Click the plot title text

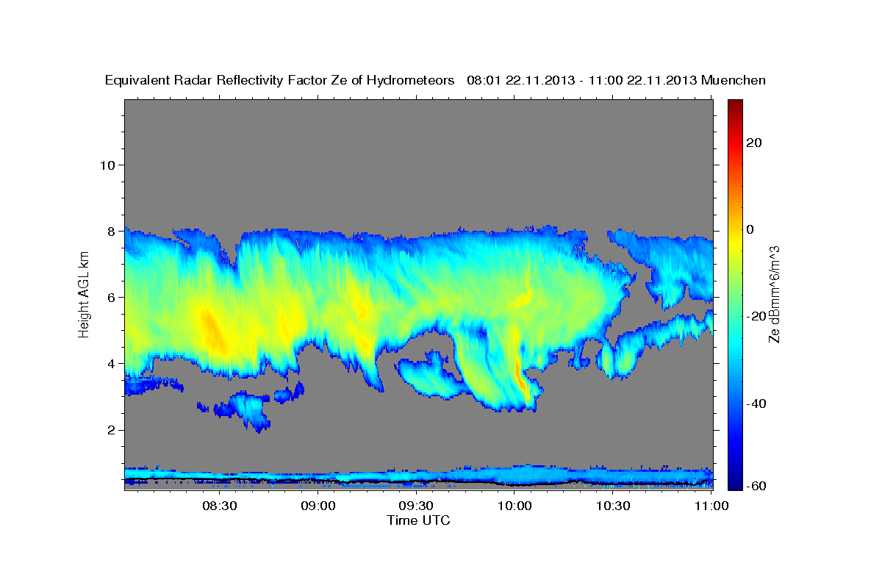tap(436, 80)
